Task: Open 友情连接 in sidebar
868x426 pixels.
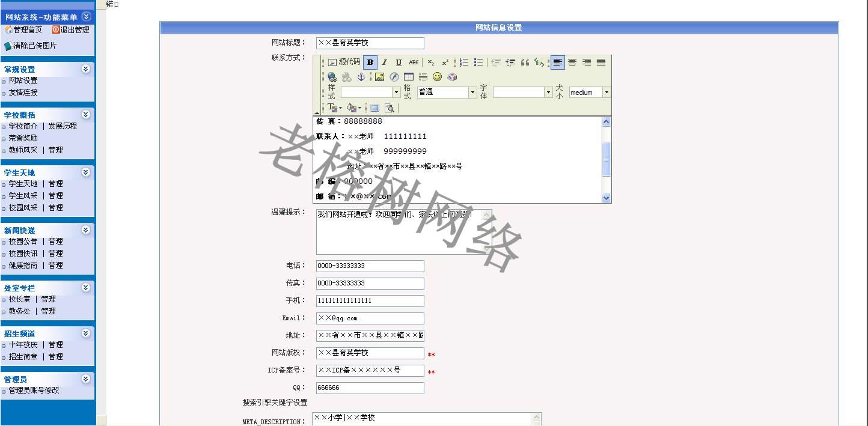Action: tap(23, 93)
